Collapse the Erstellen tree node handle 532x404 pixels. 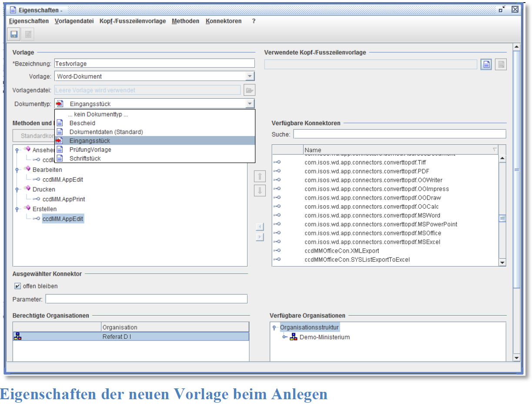pyautogui.click(x=17, y=209)
